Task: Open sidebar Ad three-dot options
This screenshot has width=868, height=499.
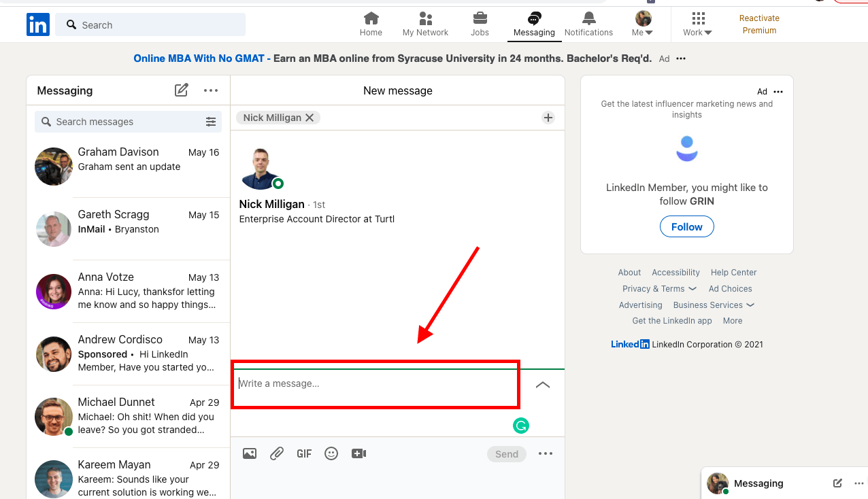Action: pyautogui.click(x=778, y=92)
